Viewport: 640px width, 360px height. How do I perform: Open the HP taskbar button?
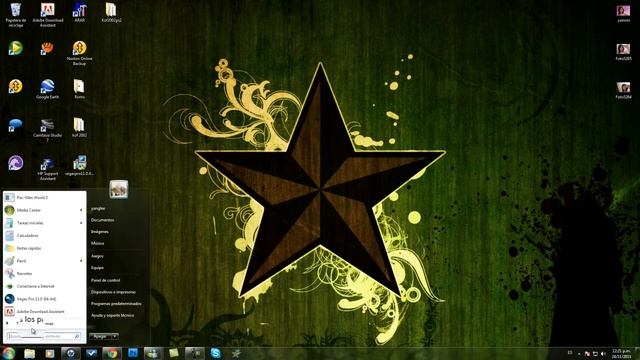[71, 353]
